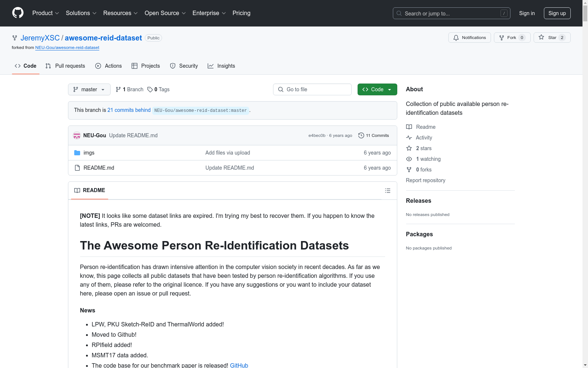Click the magnifier icon in Go to file

click(281, 89)
